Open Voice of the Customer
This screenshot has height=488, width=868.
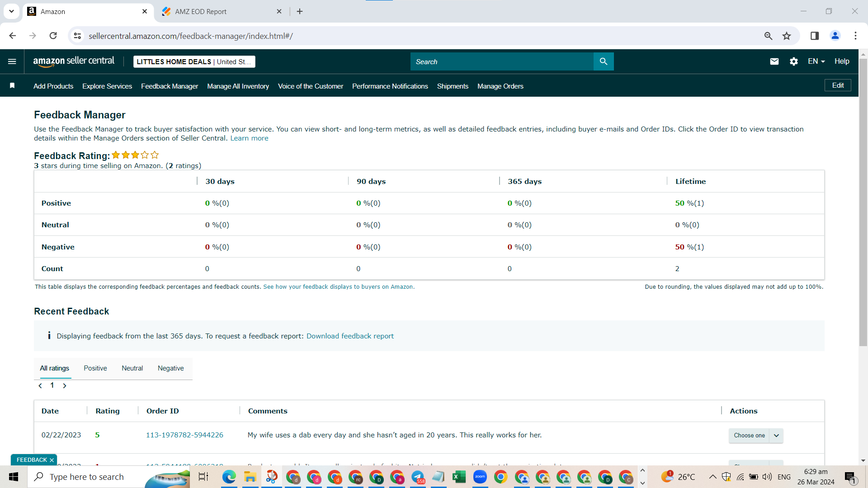coord(311,86)
